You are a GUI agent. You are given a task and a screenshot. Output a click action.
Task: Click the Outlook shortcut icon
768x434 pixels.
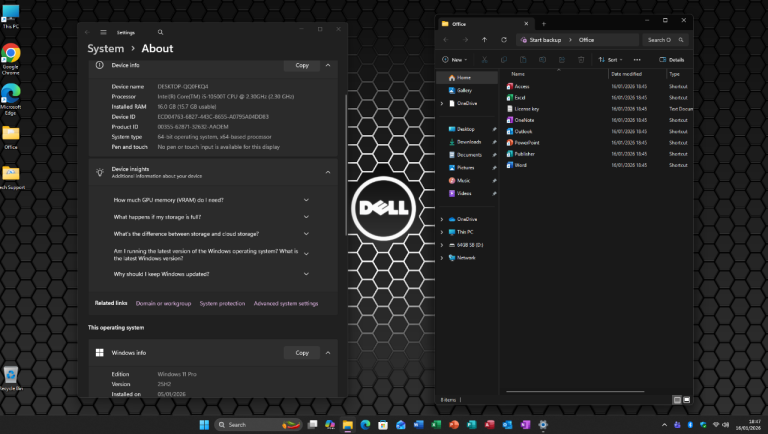[509, 131]
